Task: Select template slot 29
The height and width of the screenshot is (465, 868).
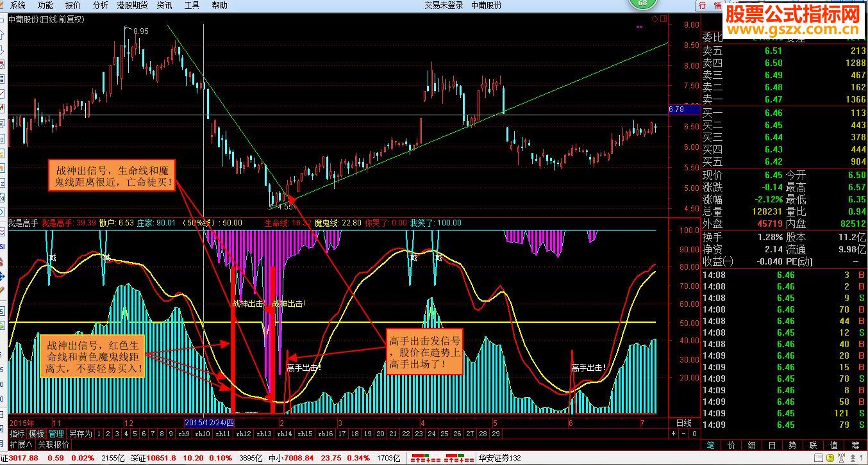Action: point(495,434)
